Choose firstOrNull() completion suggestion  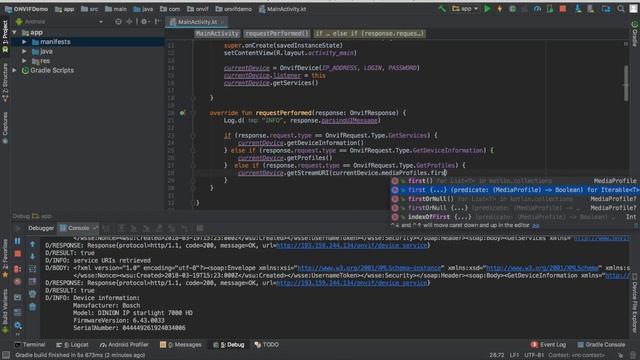click(x=514, y=199)
